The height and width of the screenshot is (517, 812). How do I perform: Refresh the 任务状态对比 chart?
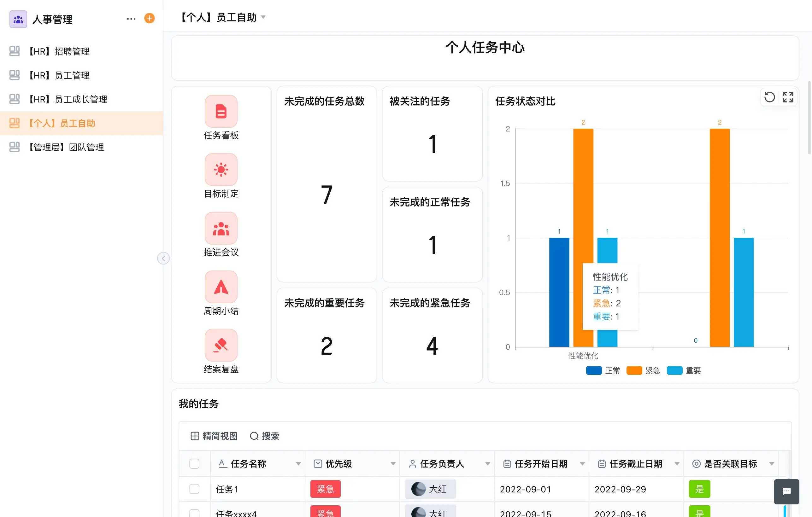(769, 97)
